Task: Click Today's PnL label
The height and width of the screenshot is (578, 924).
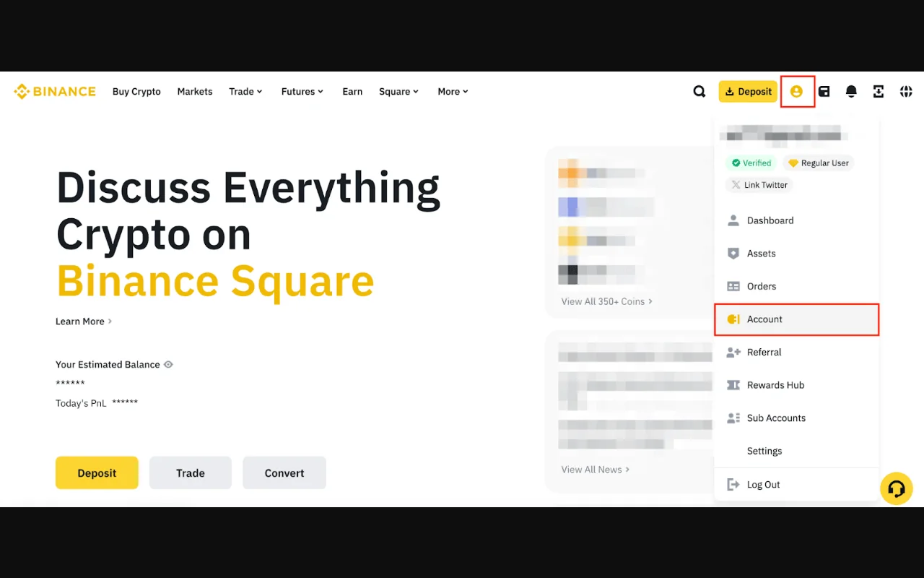Action: click(81, 403)
